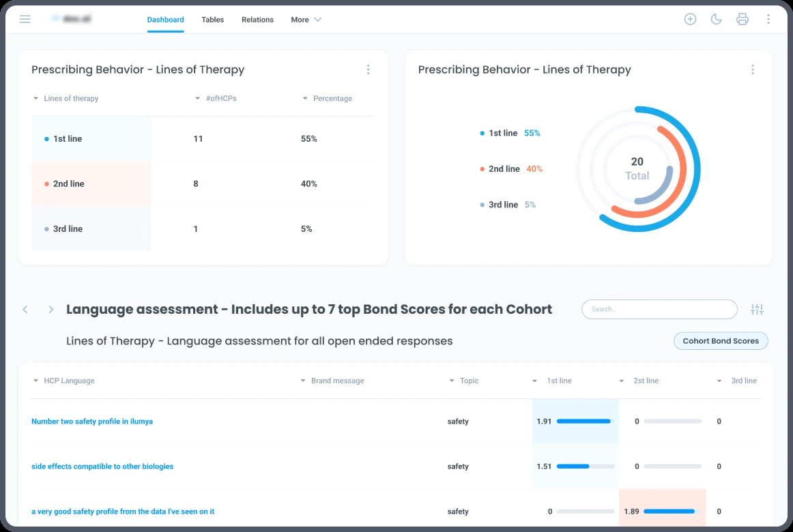Click the HCP count 11 cell
The height and width of the screenshot is (532, 793).
[x=198, y=139]
